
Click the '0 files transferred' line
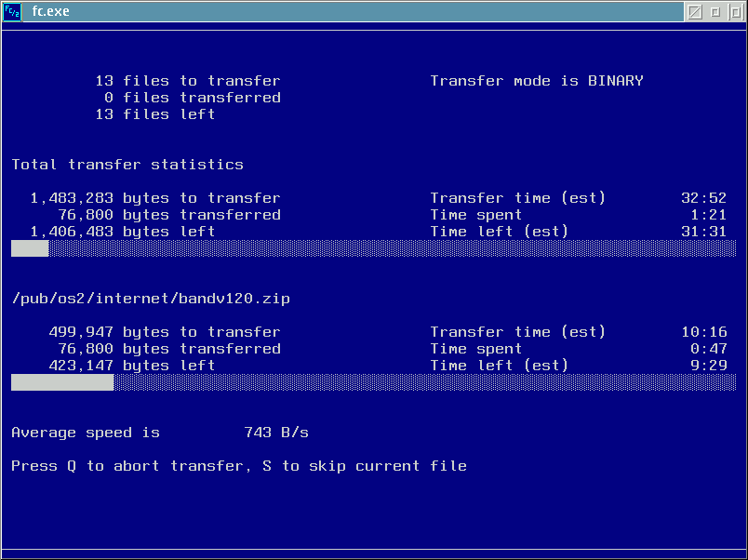coord(193,98)
